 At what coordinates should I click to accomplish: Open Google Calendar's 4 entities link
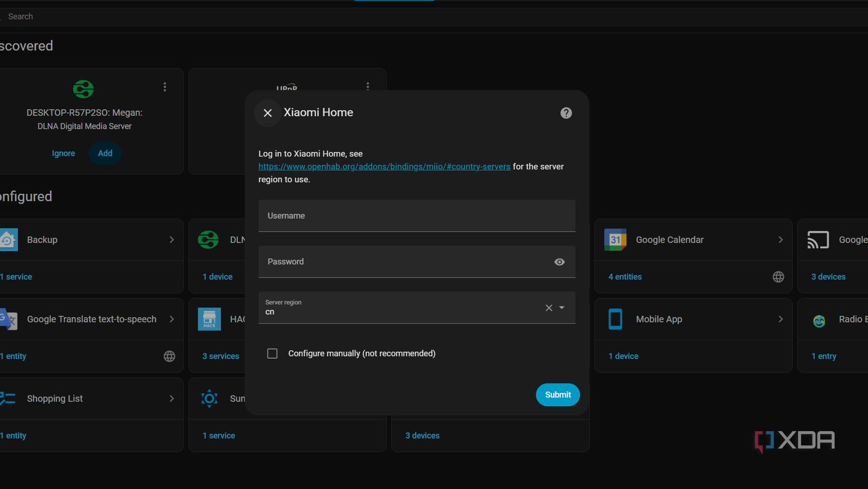[625, 277]
